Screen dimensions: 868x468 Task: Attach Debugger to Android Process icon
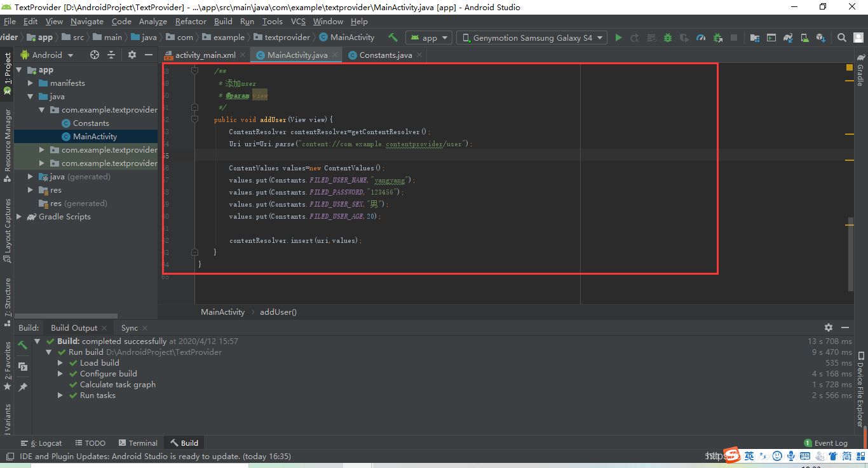point(718,38)
